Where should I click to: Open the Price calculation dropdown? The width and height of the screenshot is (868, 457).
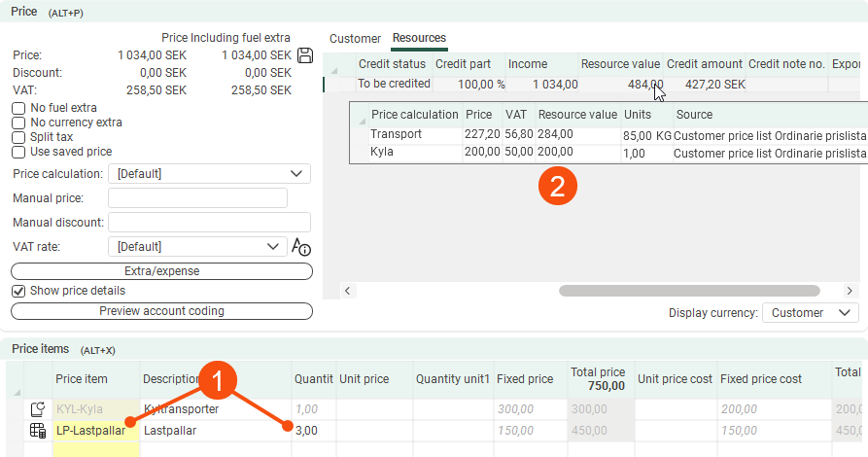tap(209, 174)
